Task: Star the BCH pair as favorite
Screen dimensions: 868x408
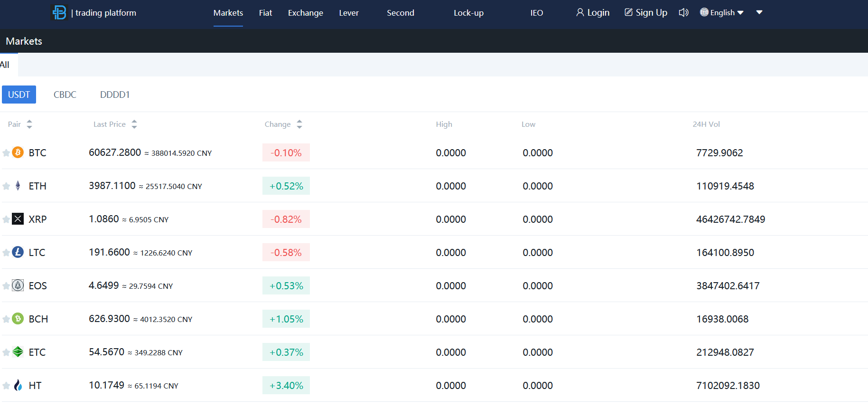Action: 6,319
